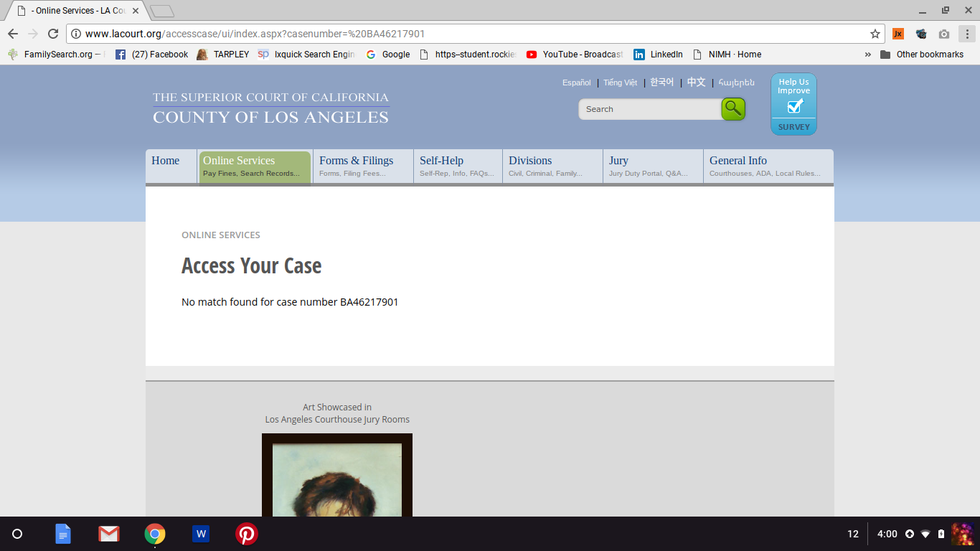Click the camera extension icon in the toolbar
The height and width of the screenshot is (551, 980).
(x=944, y=34)
